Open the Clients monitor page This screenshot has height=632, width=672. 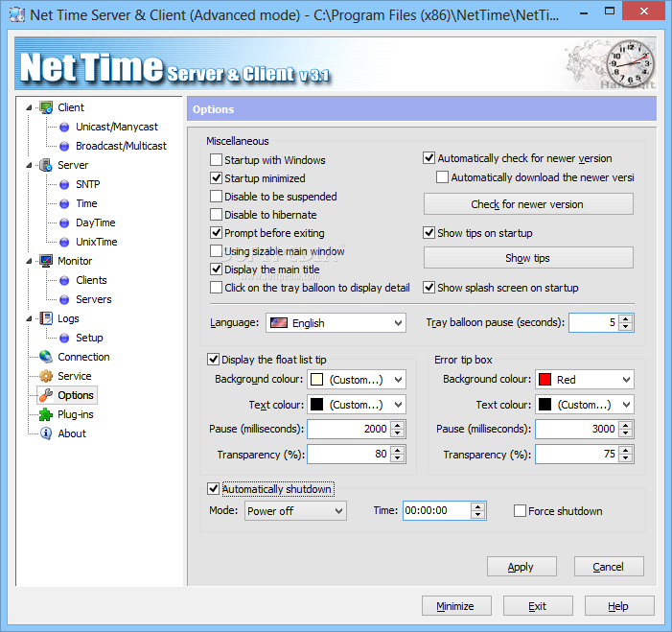click(91, 280)
